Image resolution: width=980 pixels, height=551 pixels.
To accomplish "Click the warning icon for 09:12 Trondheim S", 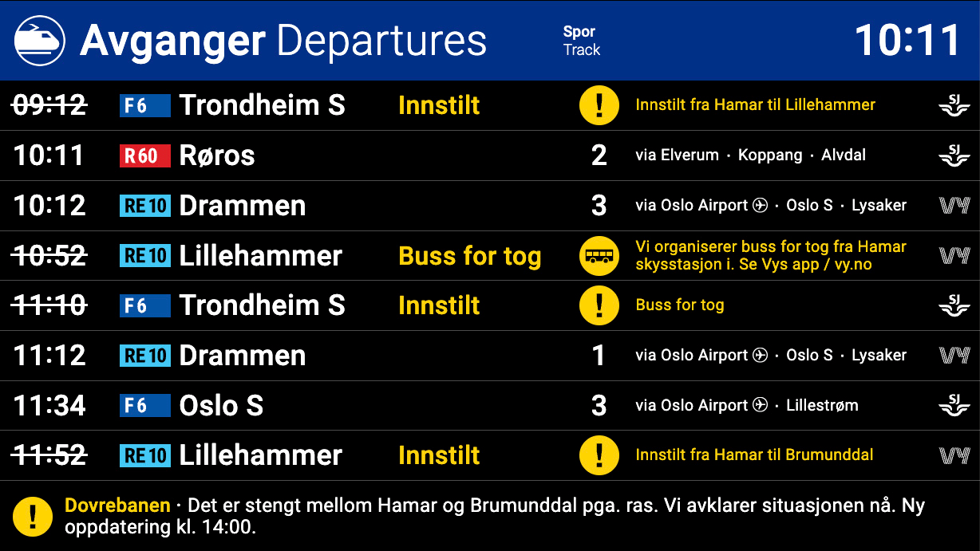I will click(599, 105).
